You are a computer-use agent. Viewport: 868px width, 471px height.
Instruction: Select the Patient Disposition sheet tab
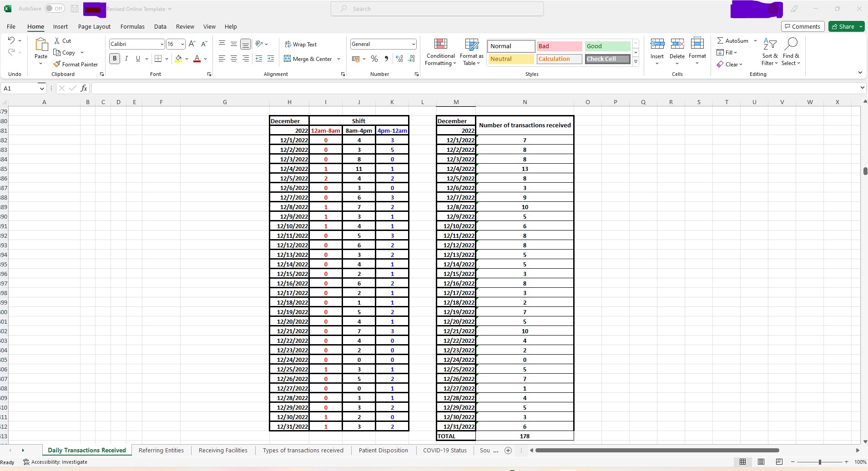pos(383,451)
